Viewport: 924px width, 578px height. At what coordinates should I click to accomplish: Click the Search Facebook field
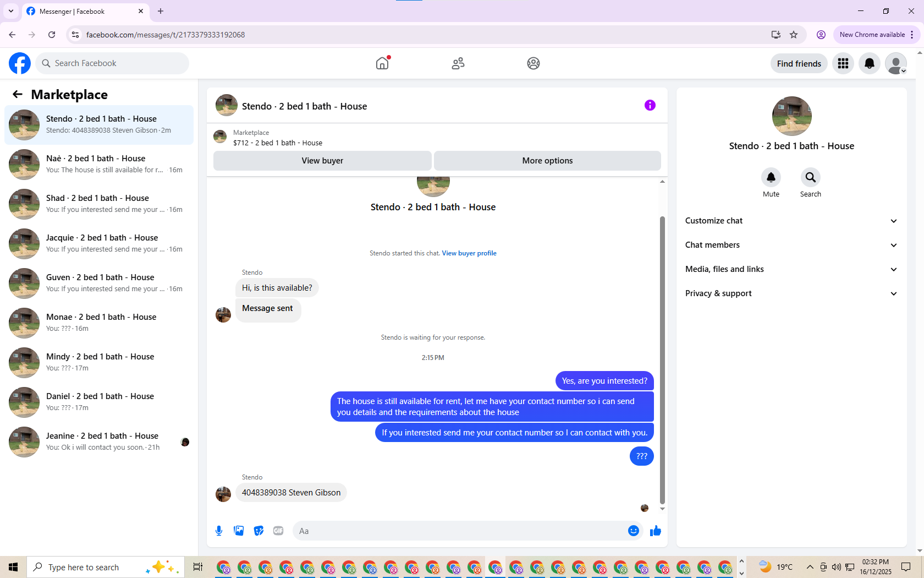(112, 63)
